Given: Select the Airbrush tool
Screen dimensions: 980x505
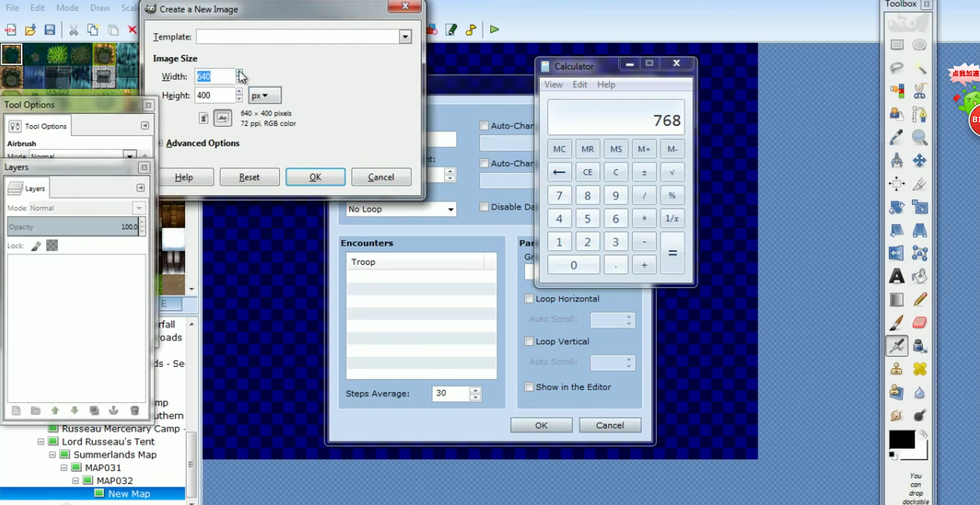Looking at the screenshot, I should (x=897, y=346).
